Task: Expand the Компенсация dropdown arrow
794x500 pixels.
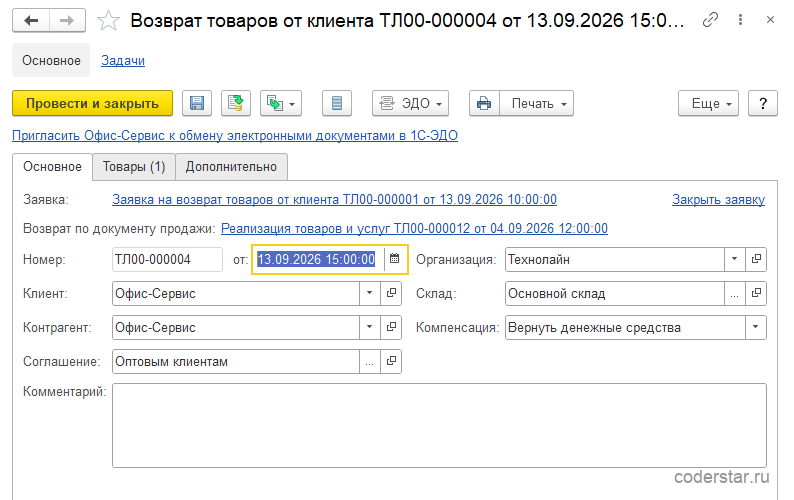Action: [x=756, y=327]
